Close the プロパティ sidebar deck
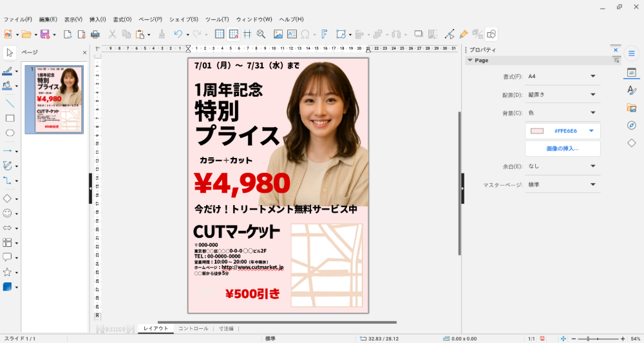 (616, 50)
